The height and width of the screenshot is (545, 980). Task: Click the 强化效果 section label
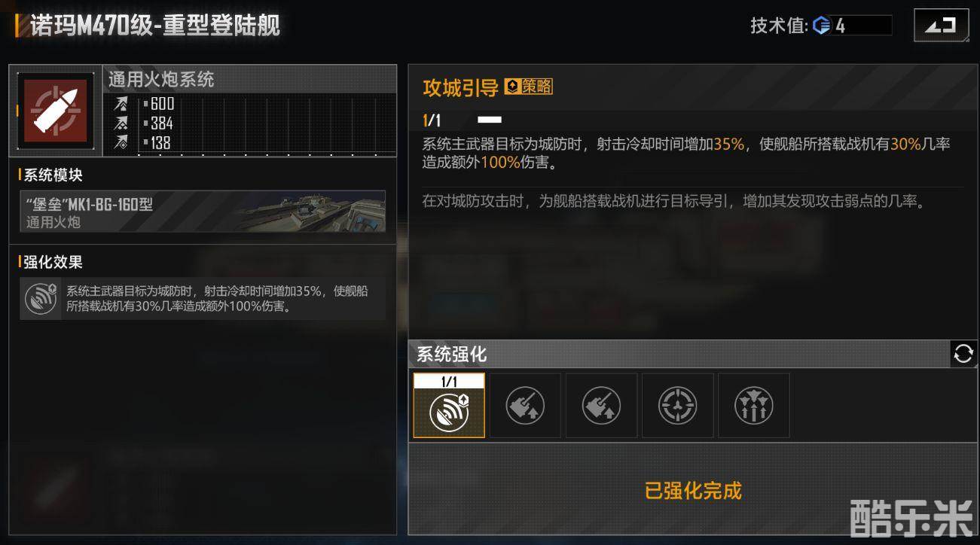53,263
